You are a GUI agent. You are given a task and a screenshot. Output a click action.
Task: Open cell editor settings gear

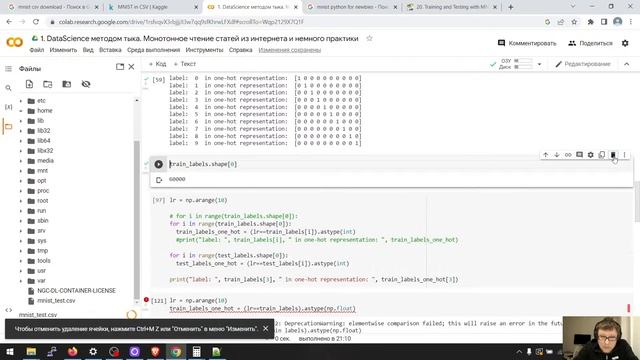pyautogui.click(x=591, y=155)
